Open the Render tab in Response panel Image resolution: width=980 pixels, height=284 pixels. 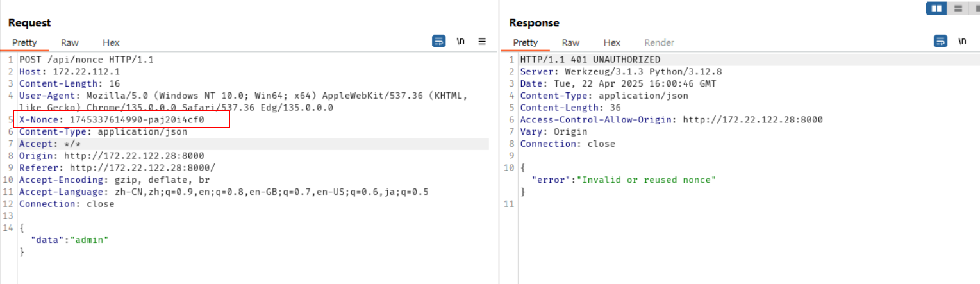coord(660,42)
